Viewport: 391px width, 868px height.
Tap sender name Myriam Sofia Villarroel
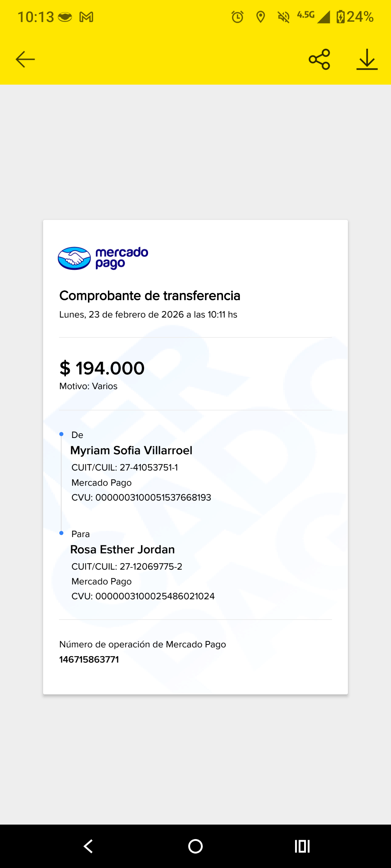(131, 450)
